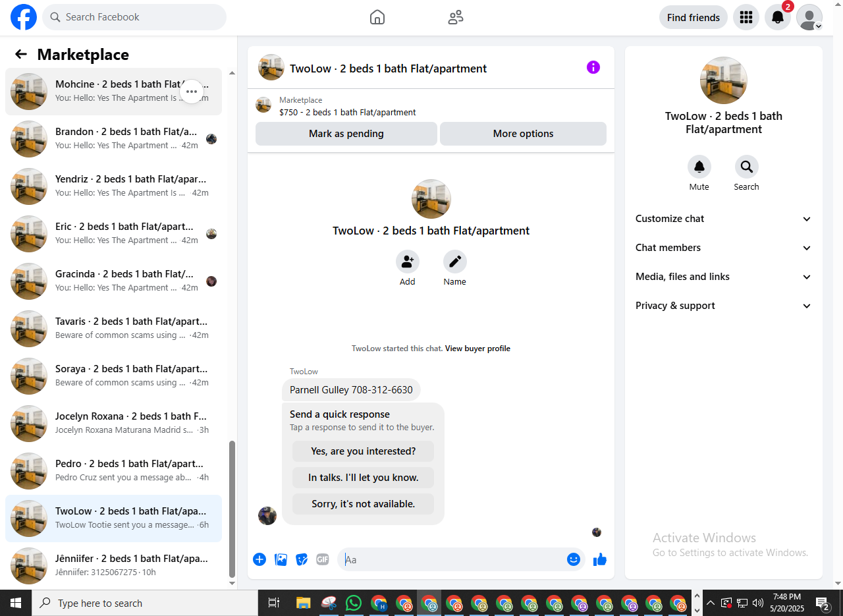Expand Customize chat section

tap(723, 219)
